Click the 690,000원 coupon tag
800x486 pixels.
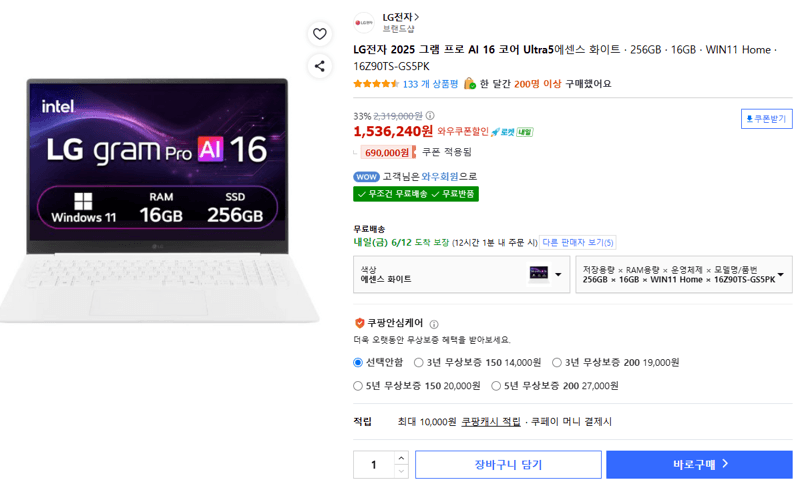coord(388,152)
